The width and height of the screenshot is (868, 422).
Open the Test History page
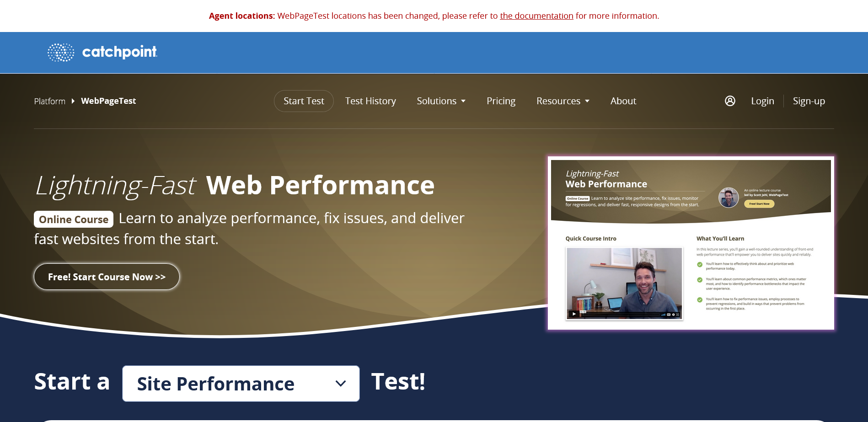coord(370,101)
